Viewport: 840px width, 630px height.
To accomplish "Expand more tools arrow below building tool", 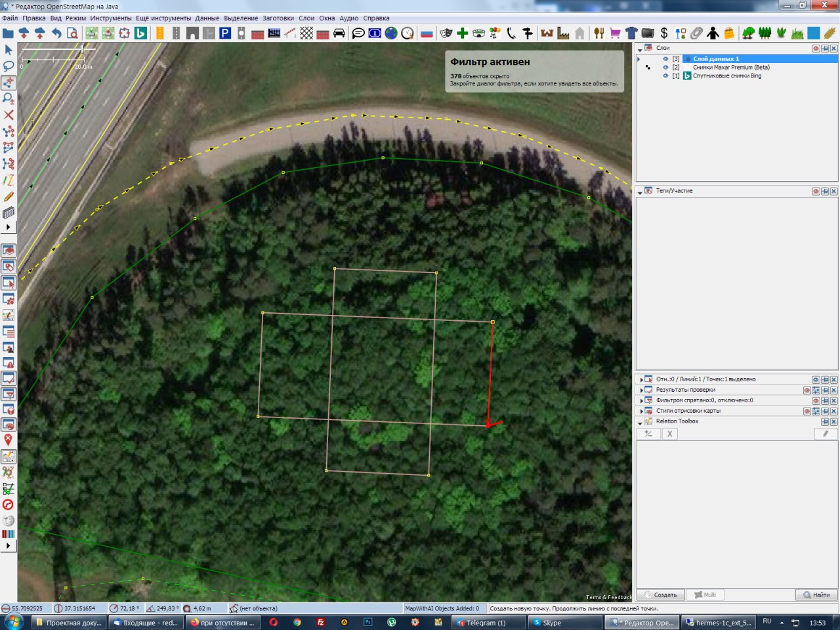I will coord(9,227).
